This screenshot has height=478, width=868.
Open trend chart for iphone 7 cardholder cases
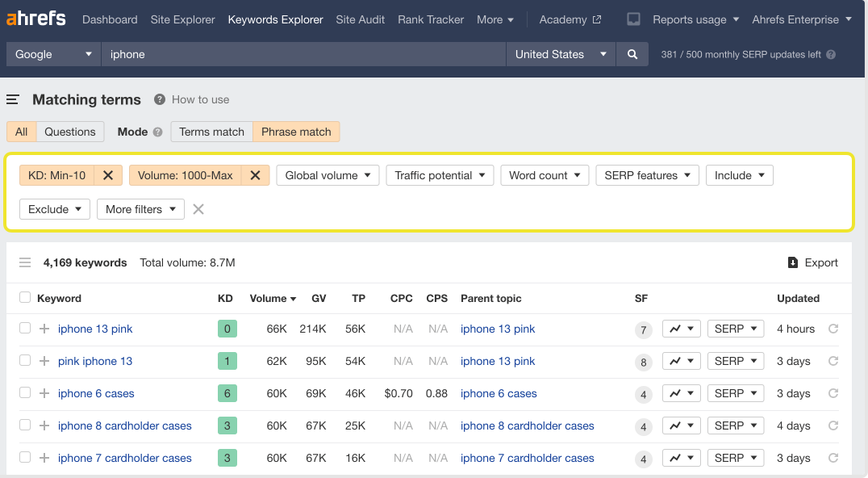[682, 458]
